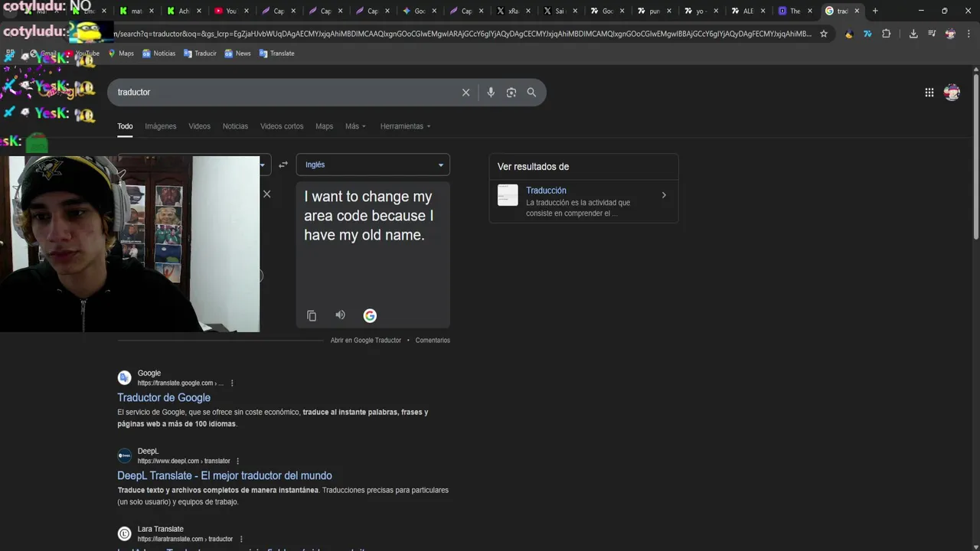Screen dimensions: 980x551
Task: Select the Todo search tab
Action: (x=125, y=126)
